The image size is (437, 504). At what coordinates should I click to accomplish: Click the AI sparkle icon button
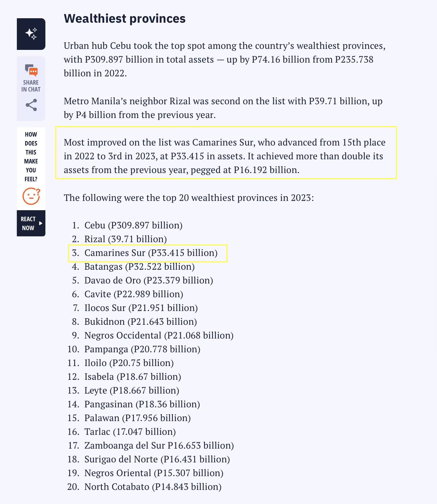pyautogui.click(x=31, y=34)
